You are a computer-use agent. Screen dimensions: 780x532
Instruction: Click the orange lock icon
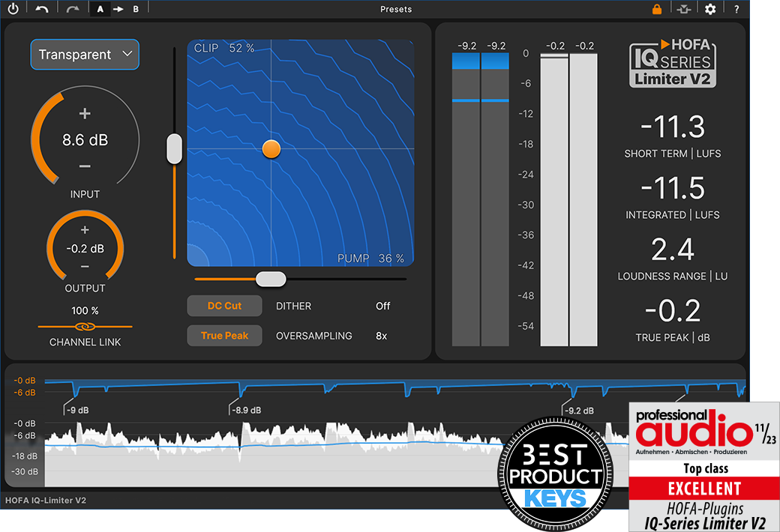tap(656, 9)
